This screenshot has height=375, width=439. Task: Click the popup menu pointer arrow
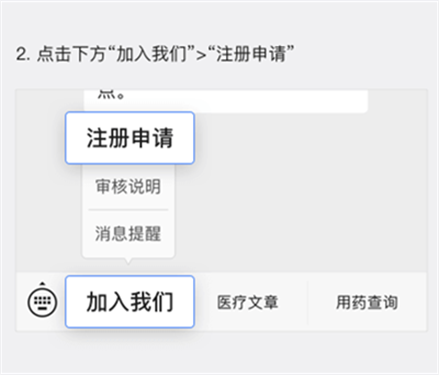pos(128,261)
